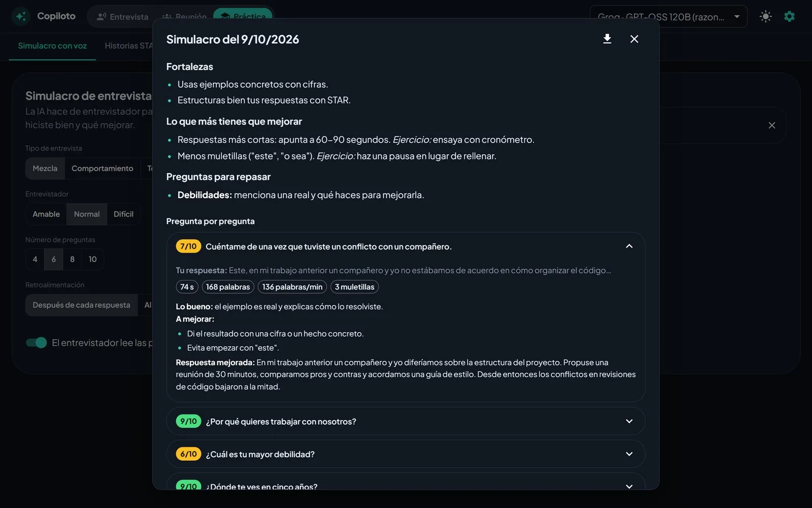The image size is (812, 508).
Task: Select Comportamiento interview type
Action: pos(103,169)
